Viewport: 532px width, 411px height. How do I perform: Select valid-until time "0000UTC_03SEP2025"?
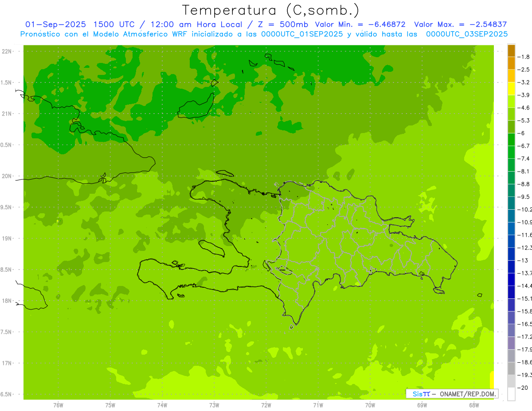467,34
